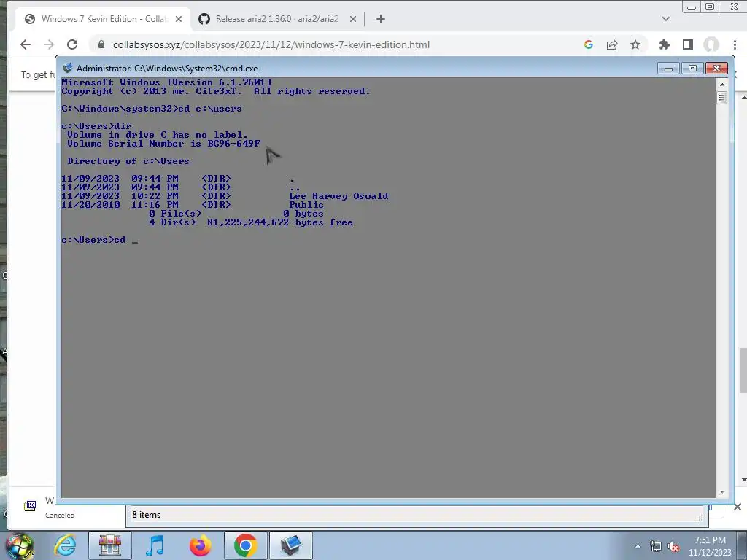This screenshot has width=747, height=560.
Task: Click 'Public' directory entry text
Action: 306,205
